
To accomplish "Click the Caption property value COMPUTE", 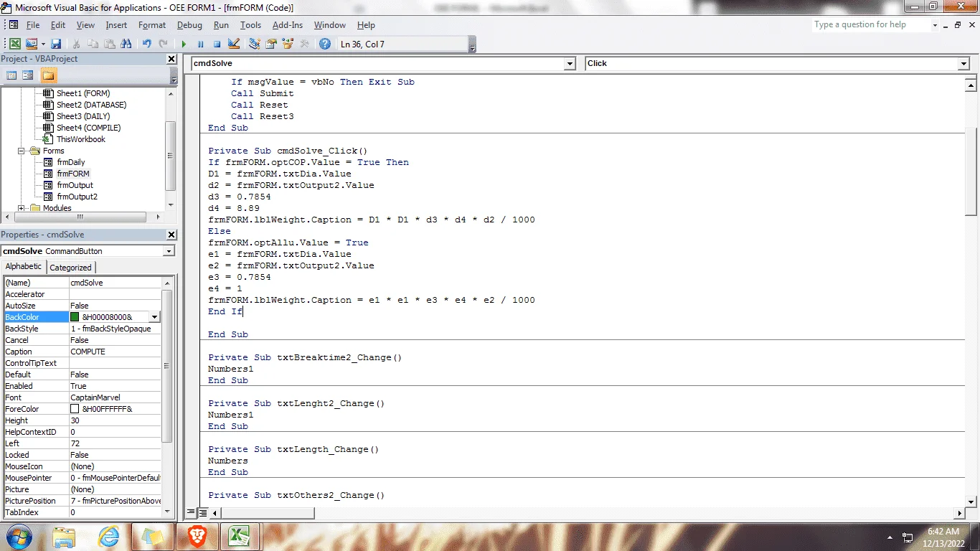I will point(115,352).
